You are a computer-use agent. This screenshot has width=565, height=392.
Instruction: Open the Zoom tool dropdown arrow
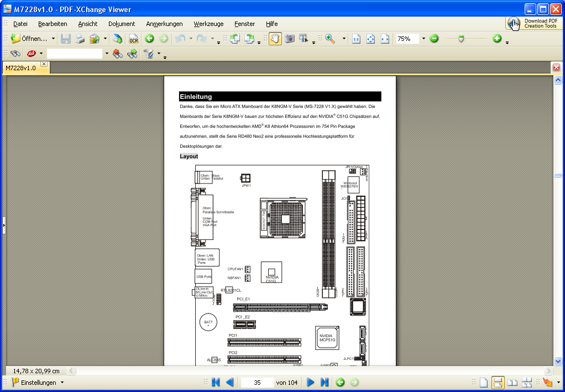(x=344, y=39)
